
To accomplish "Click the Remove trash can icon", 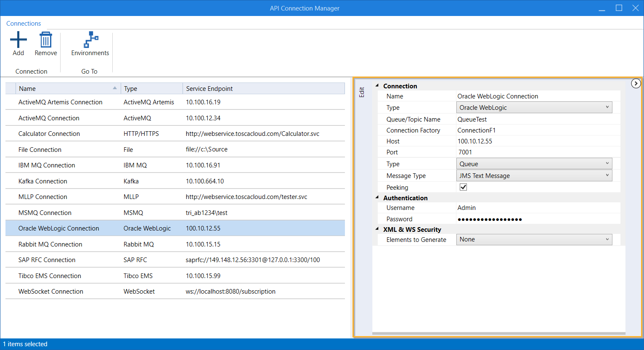I will pos(45,40).
